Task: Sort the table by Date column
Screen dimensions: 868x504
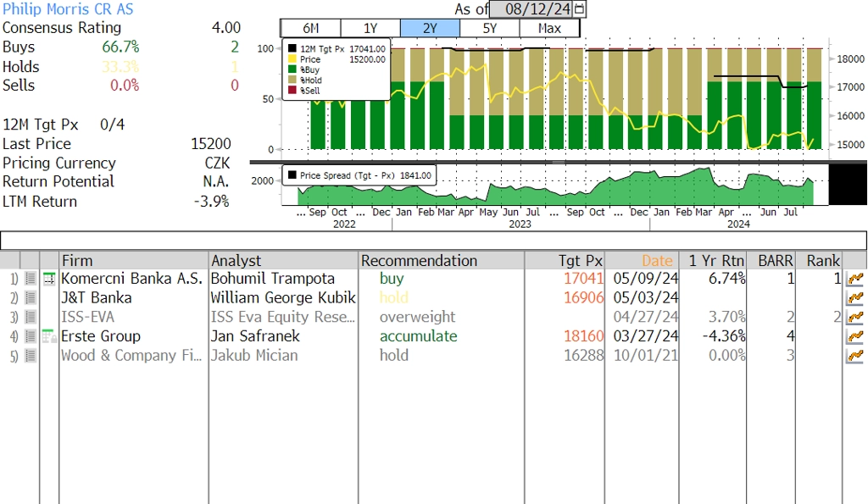Action: 643,261
